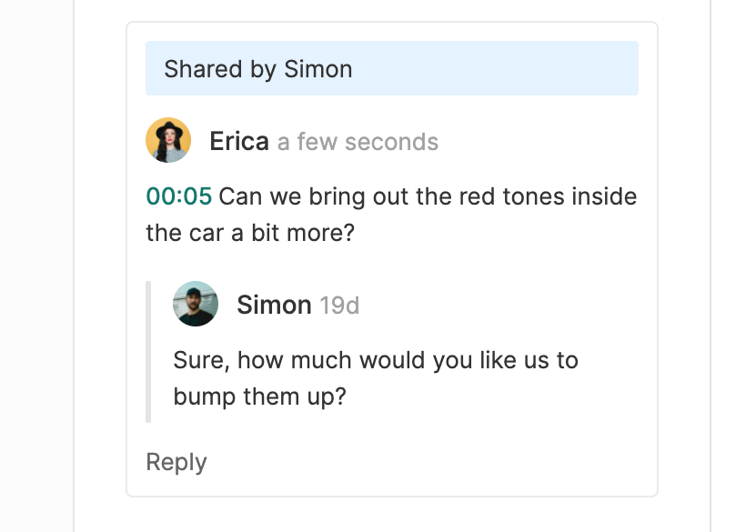Select Simon's 'Sure, how much' reply text

[x=375, y=360]
